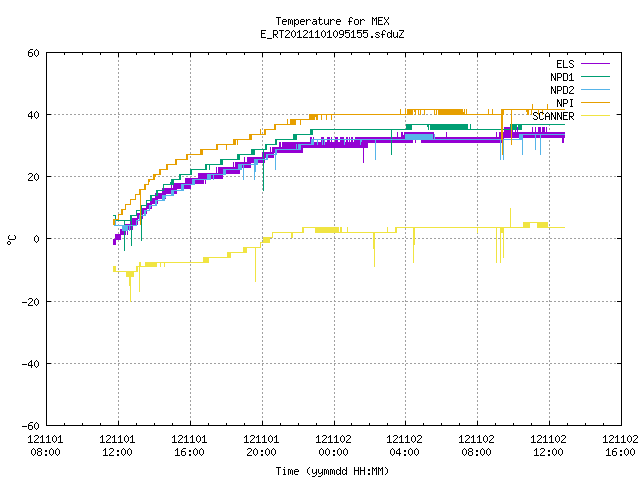Click the y-axis label -60
The image size is (640, 480).
click(x=31, y=426)
